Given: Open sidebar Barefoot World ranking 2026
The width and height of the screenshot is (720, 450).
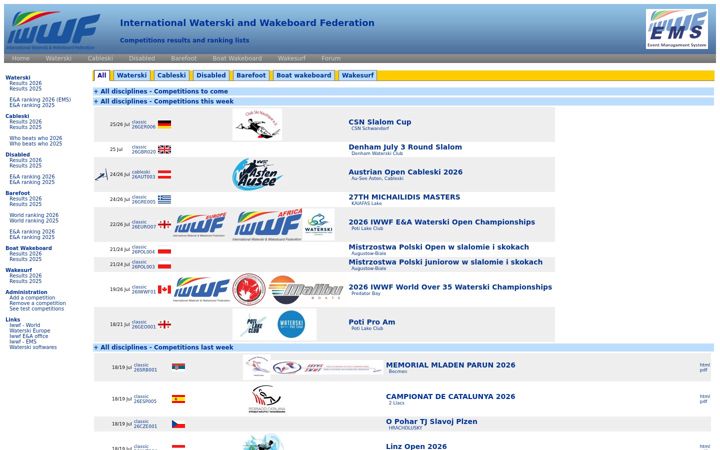Looking at the screenshot, I should [x=34, y=215].
